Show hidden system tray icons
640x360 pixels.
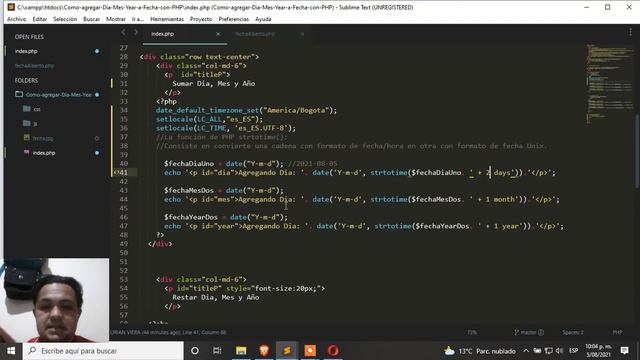click(526, 351)
